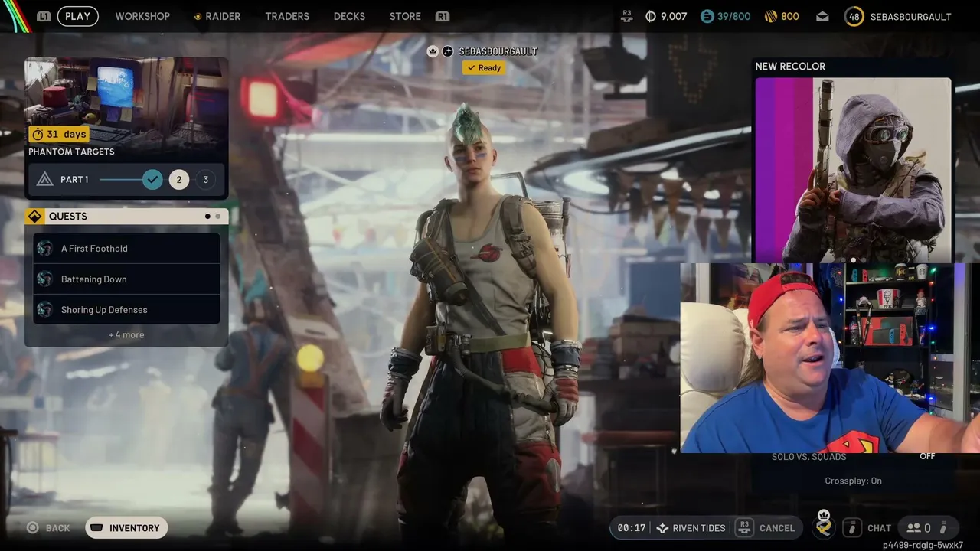Screen dimensions: 980x551
Task: Click the yellow QUESTS diamond icon
Action: pos(34,217)
